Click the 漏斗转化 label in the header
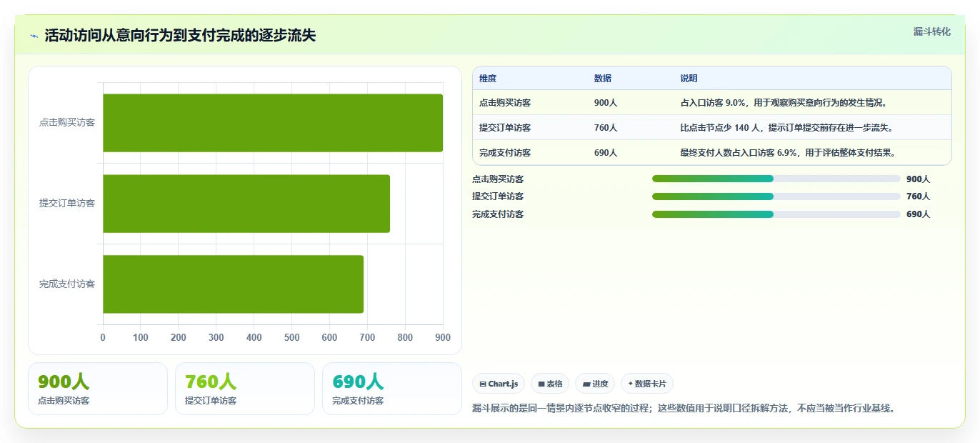 932,31
